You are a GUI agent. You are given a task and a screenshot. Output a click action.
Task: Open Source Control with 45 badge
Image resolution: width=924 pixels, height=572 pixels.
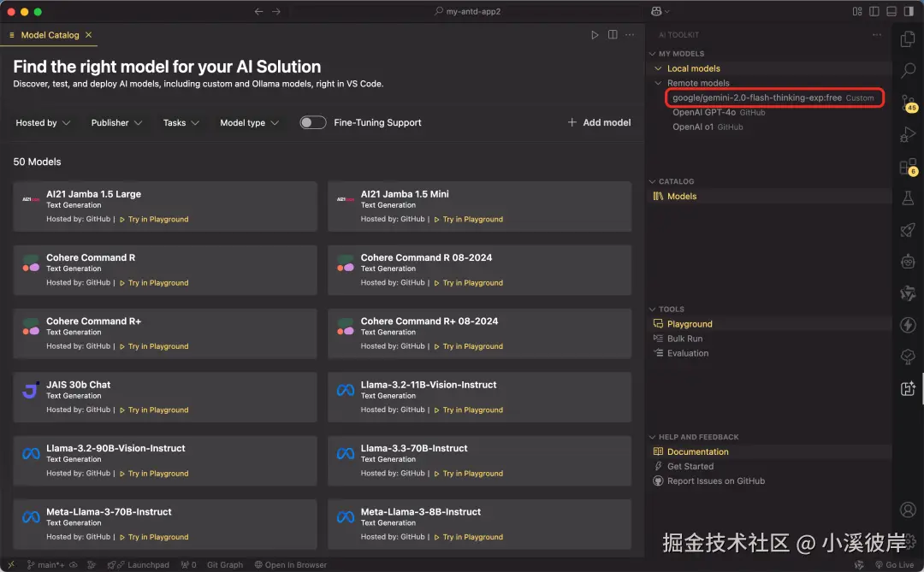click(908, 103)
